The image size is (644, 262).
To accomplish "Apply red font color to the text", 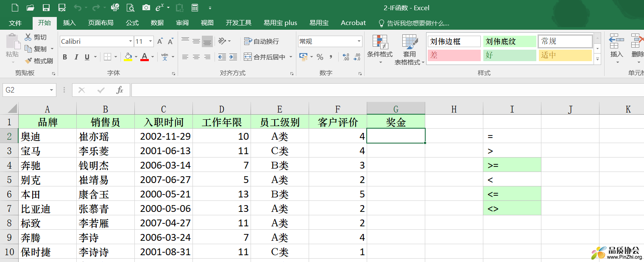I will click(145, 57).
